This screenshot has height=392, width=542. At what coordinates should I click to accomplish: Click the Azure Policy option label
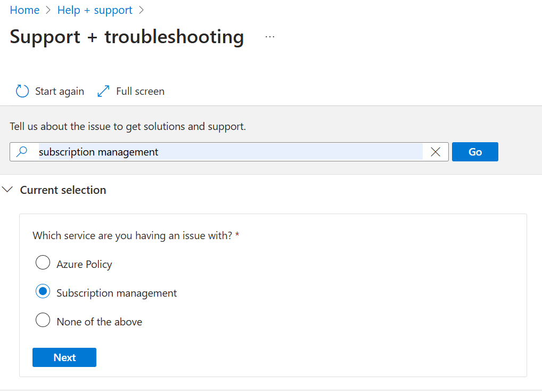click(84, 264)
